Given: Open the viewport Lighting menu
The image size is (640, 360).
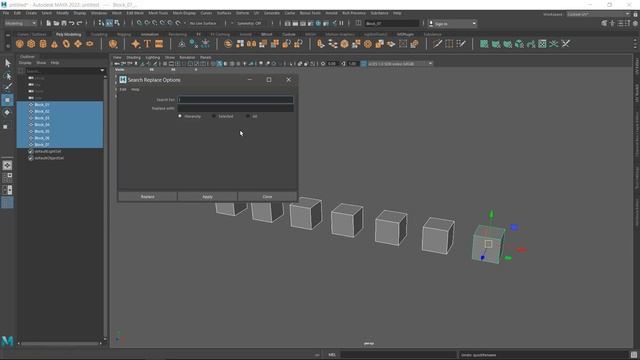Looking at the screenshot, I should point(153,58).
